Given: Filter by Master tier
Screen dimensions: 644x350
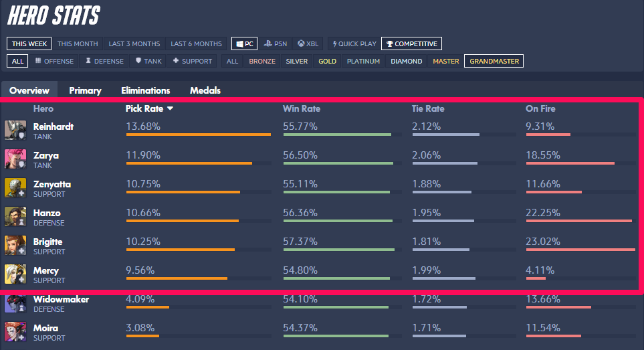Looking at the screenshot, I should click(x=445, y=61).
